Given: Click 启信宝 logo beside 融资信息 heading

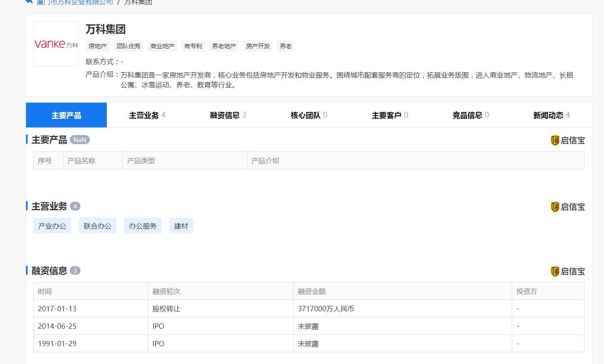Looking at the screenshot, I should point(567,271).
